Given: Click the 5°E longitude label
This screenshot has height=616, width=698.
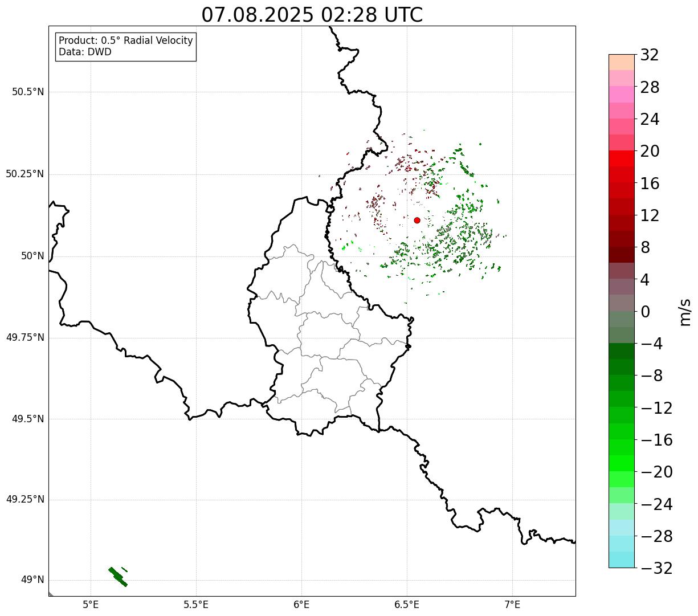Looking at the screenshot, I should point(91,605).
